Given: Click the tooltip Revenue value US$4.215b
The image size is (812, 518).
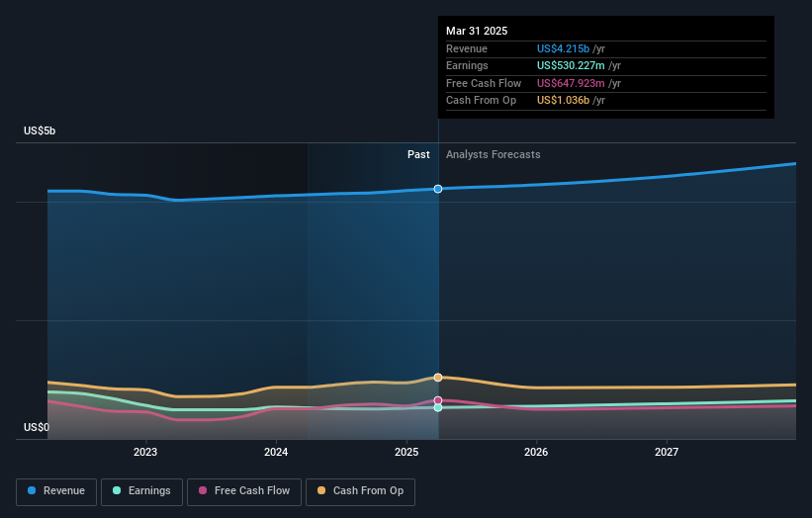Looking at the screenshot, I should pyautogui.click(x=563, y=48).
